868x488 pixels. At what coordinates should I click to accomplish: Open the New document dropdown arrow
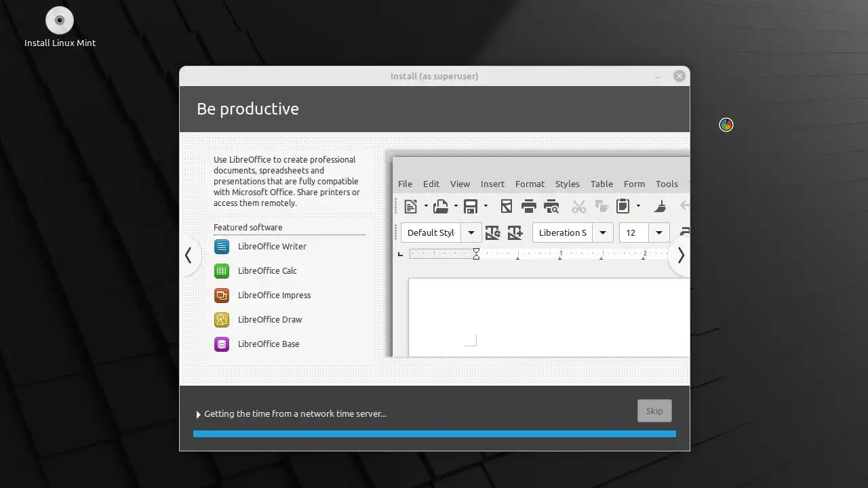click(x=426, y=206)
